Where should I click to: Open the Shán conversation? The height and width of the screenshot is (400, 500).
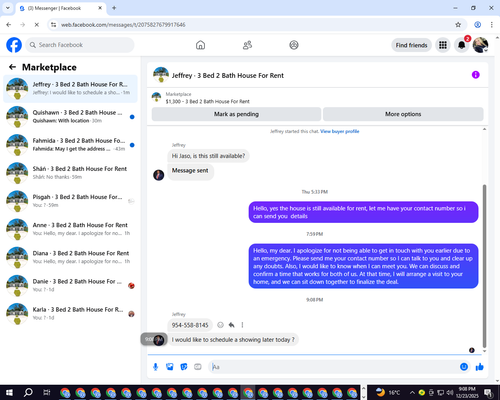pyautogui.click(x=70, y=173)
